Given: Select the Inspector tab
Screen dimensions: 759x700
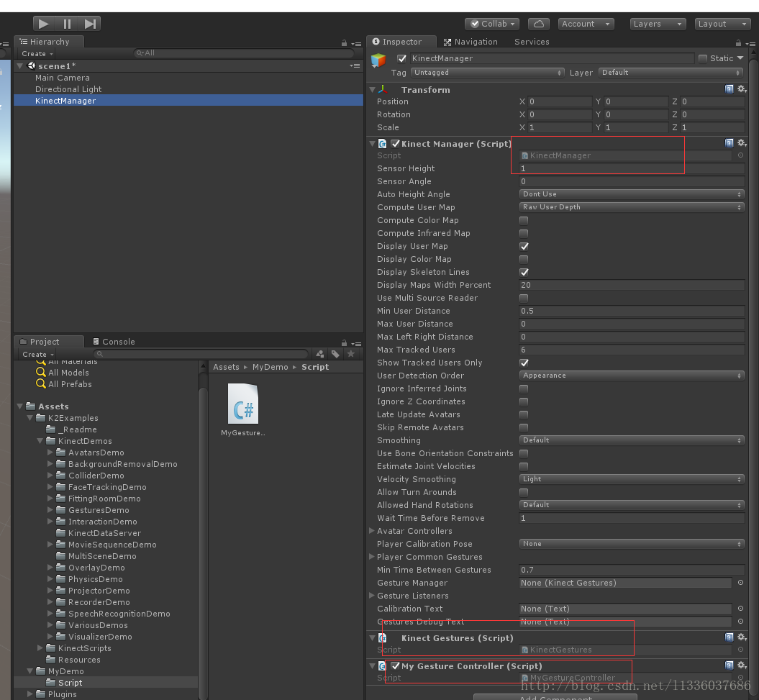Looking at the screenshot, I should pos(401,42).
